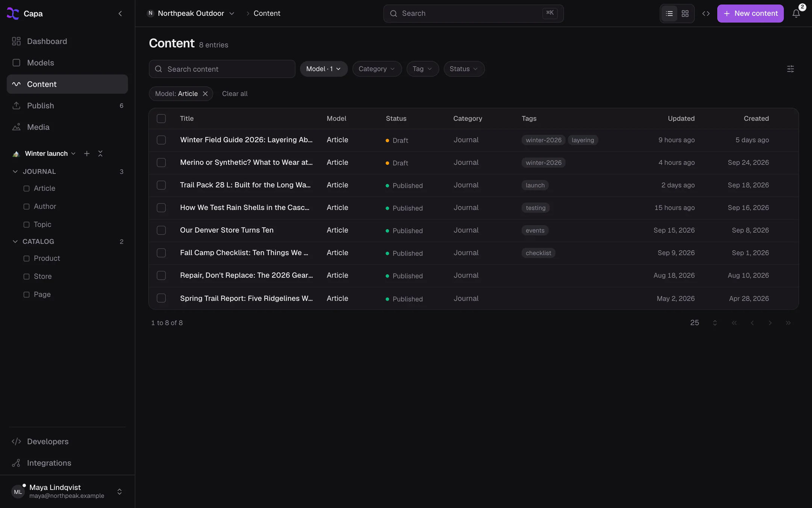The image size is (812, 508).
Task: Open Fall Camp Checklist article
Action: 244,253
